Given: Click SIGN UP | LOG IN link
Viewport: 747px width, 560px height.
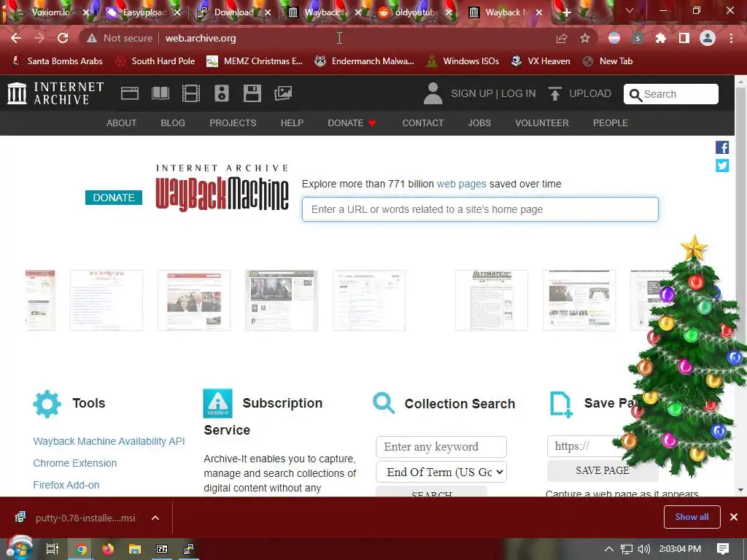Looking at the screenshot, I should pyautogui.click(x=493, y=93).
